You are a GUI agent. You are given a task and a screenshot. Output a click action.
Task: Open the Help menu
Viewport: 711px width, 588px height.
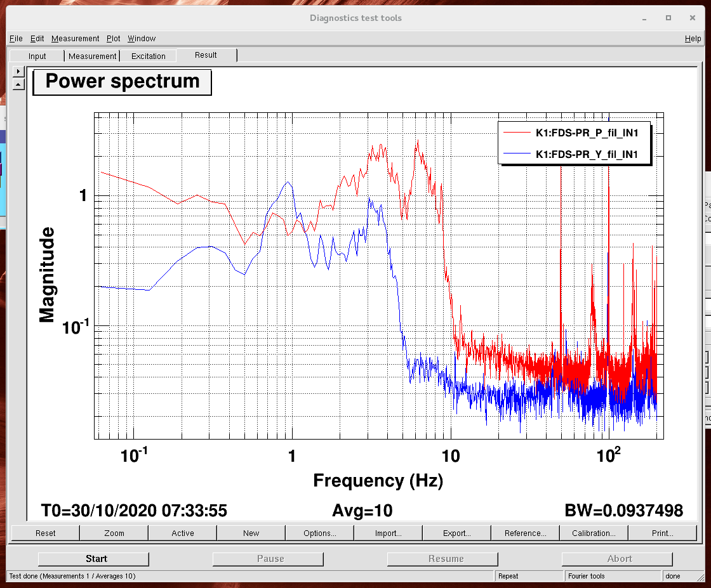pos(693,39)
